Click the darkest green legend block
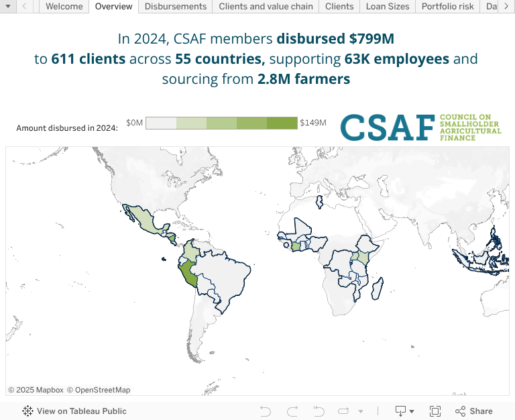Screen dimensions: 515x420 click(282, 123)
